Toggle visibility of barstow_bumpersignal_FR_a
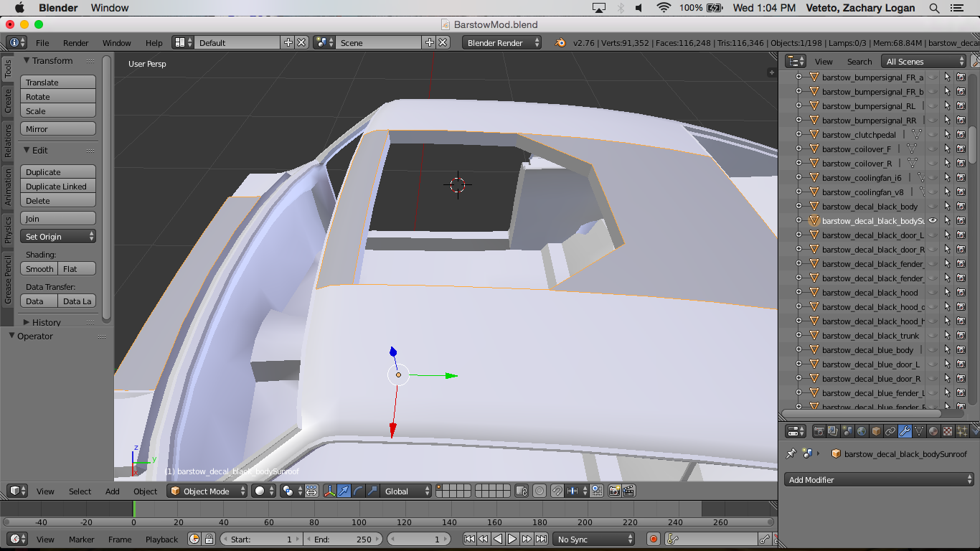The height and width of the screenshot is (551, 980). tap(933, 77)
